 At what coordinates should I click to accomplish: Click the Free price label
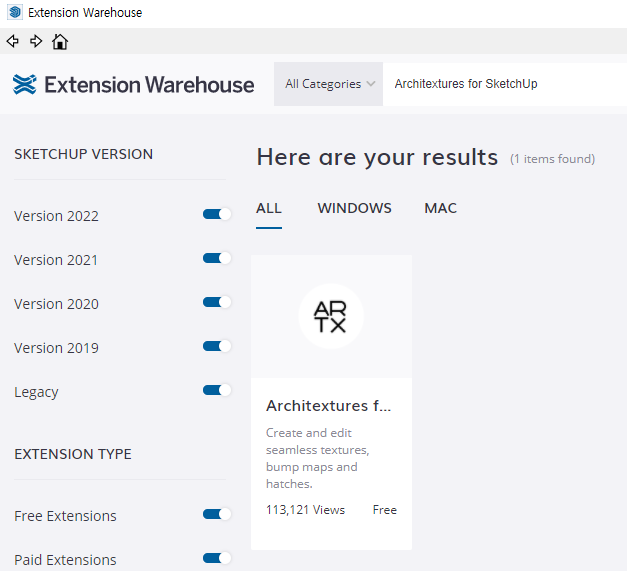pos(385,510)
